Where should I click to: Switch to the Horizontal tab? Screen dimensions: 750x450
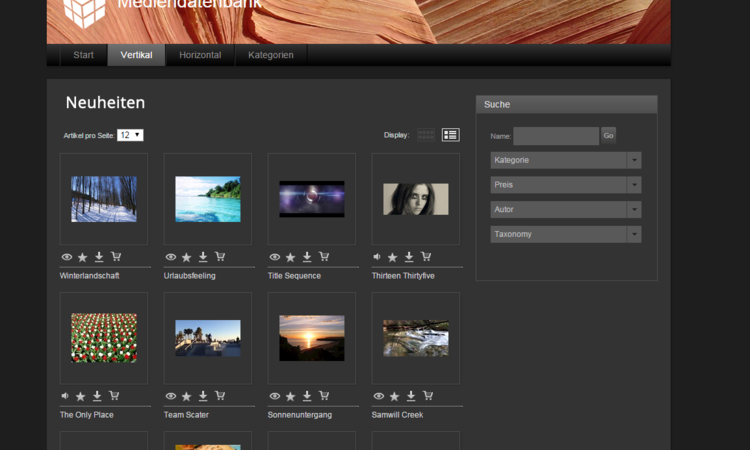coord(200,55)
